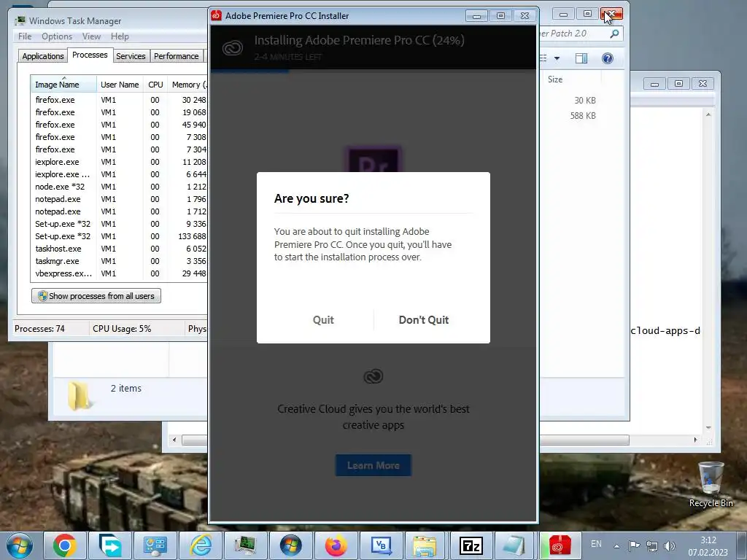Select the taskhost.exe process row
The height and width of the screenshot is (560, 747).
(119, 249)
